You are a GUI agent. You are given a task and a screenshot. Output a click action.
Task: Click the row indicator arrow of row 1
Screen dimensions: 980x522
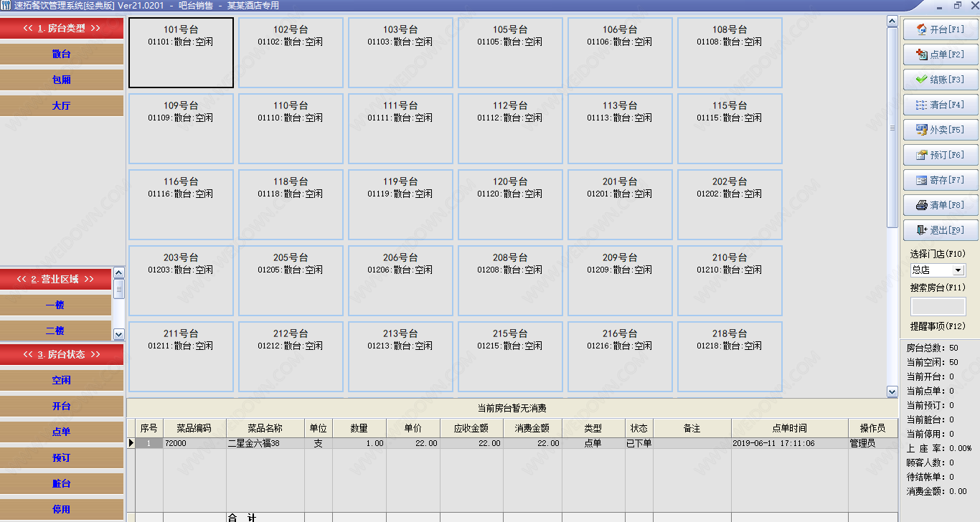[x=131, y=443]
